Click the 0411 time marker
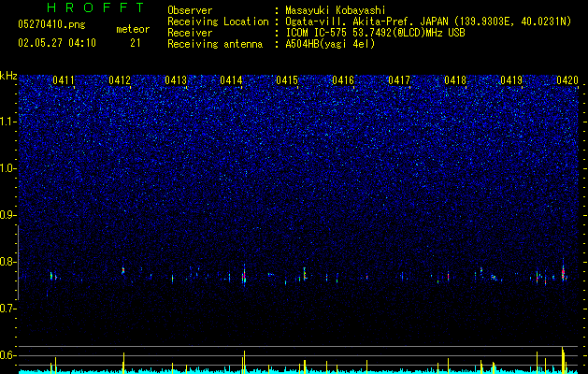588x374 pixels. 64,80
